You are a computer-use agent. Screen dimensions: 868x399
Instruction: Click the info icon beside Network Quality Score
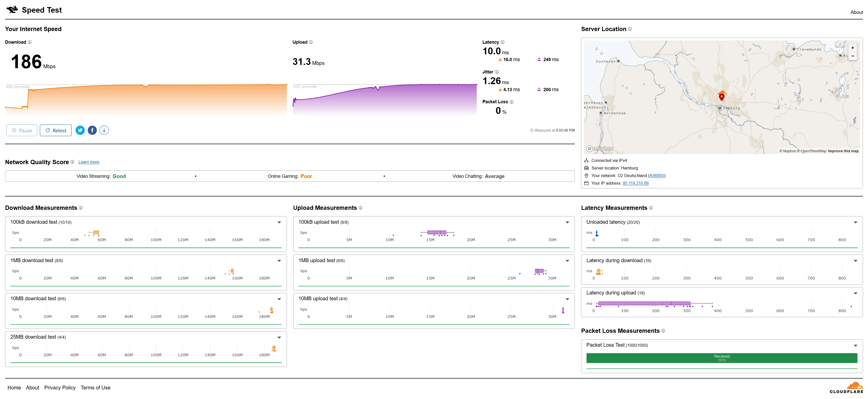72,162
